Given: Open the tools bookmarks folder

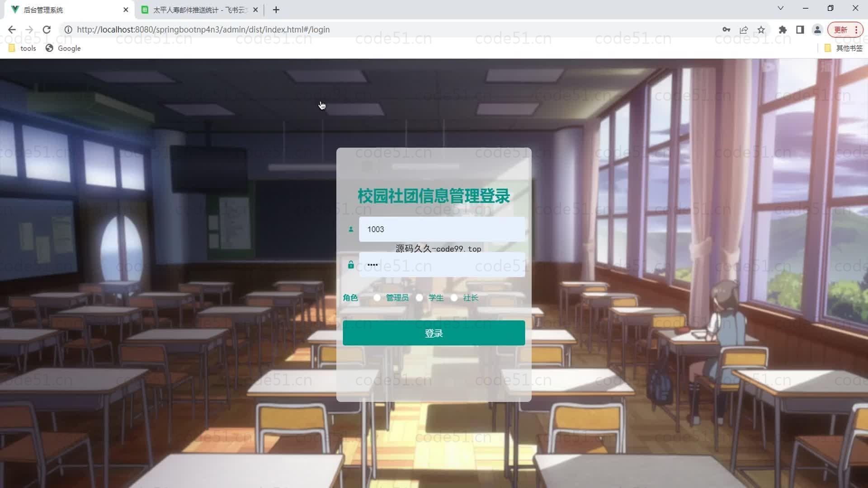Looking at the screenshot, I should click(x=23, y=48).
